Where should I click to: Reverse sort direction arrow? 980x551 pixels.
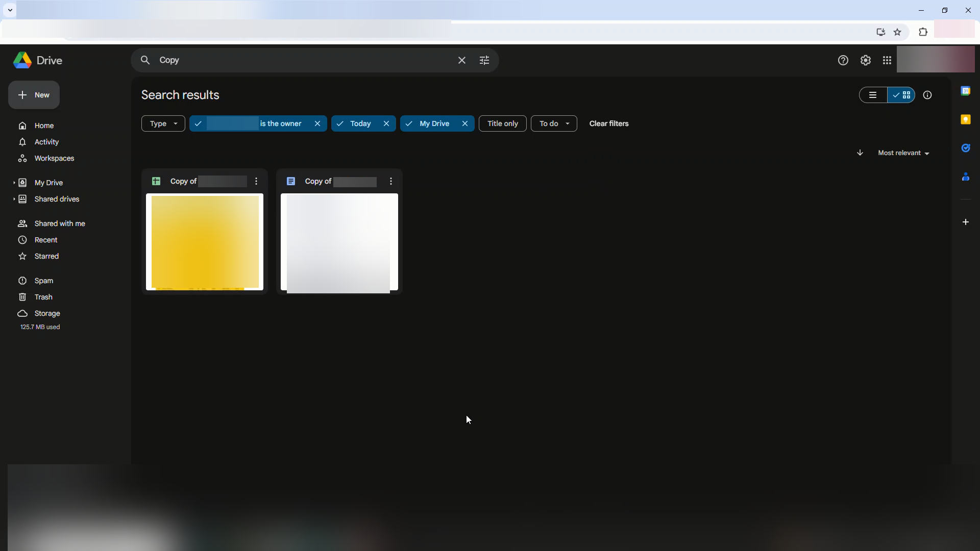click(860, 153)
